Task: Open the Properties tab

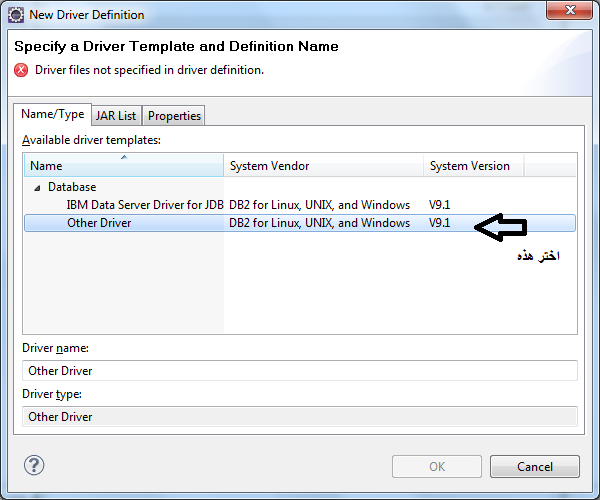Action: click(x=174, y=116)
